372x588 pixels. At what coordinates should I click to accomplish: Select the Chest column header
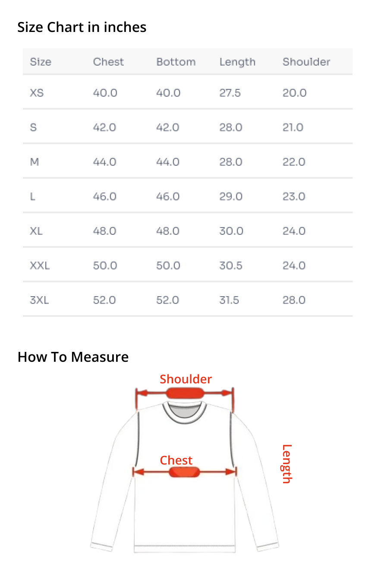[x=108, y=62]
